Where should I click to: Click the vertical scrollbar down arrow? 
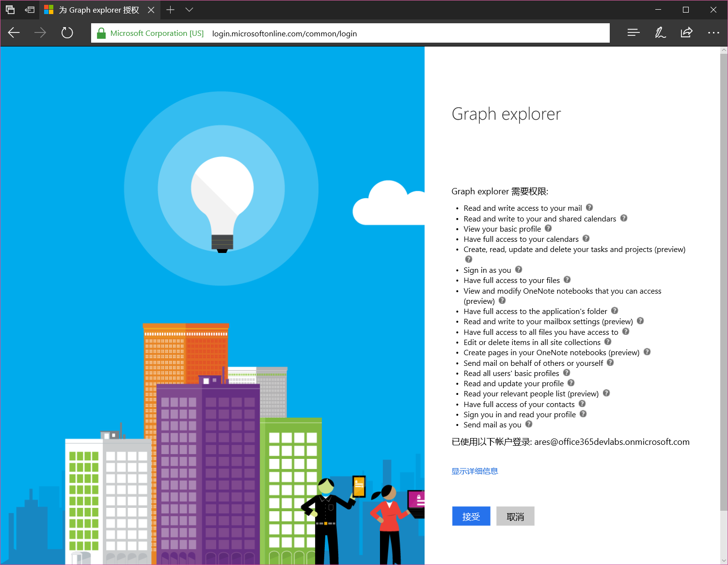point(724,561)
